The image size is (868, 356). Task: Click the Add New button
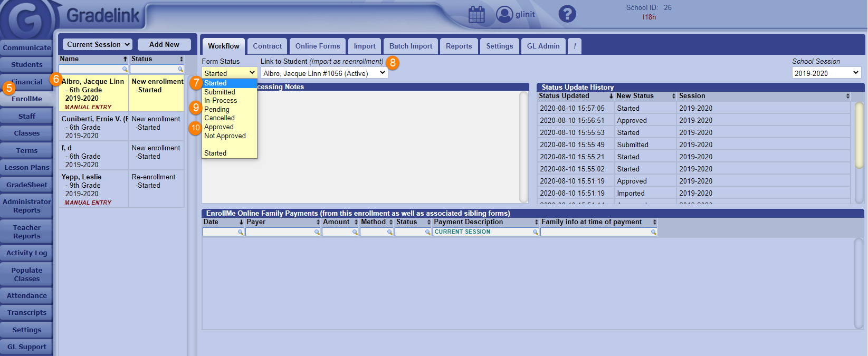click(164, 45)
